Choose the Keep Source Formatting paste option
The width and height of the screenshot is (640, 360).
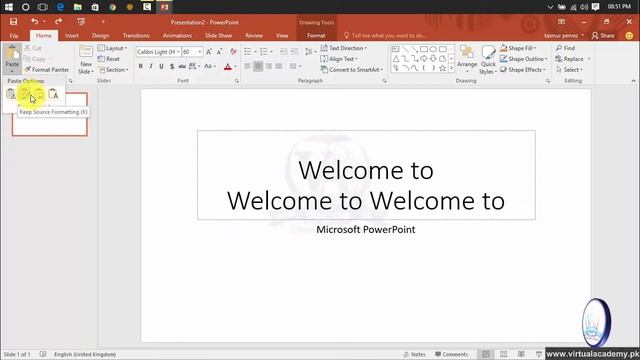[x=25, y=95]
